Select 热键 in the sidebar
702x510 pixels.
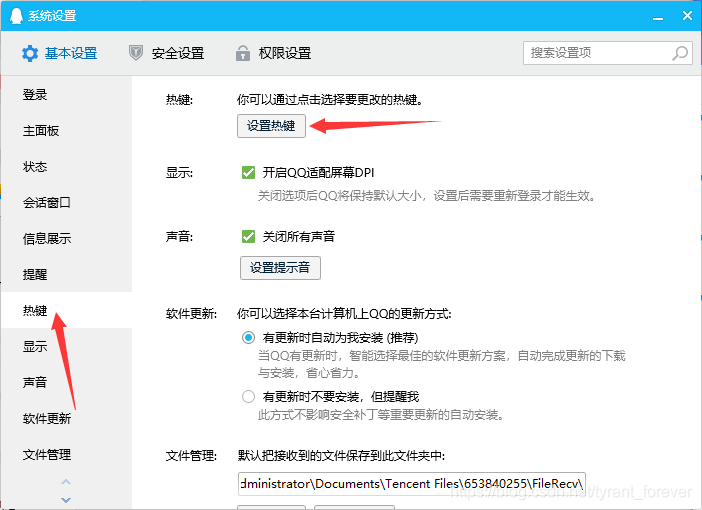tap(66, 310)
